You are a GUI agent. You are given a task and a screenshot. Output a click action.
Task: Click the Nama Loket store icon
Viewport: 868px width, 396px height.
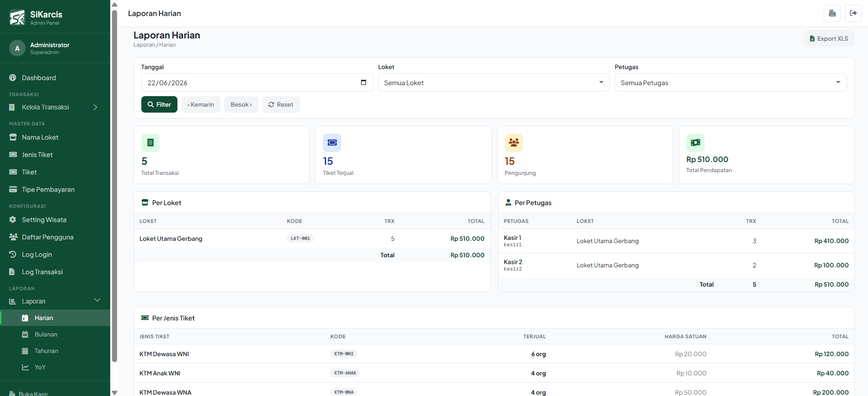click(x=13, y=137)
